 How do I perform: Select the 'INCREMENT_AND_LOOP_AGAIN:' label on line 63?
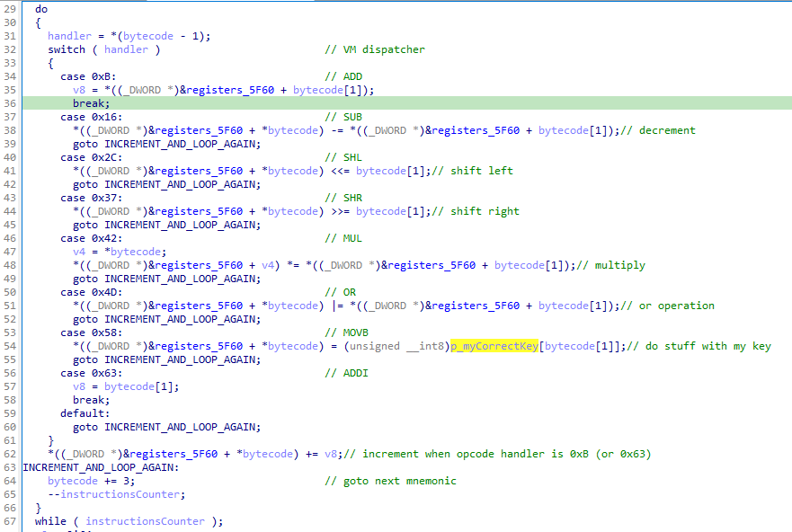[101, 467]
